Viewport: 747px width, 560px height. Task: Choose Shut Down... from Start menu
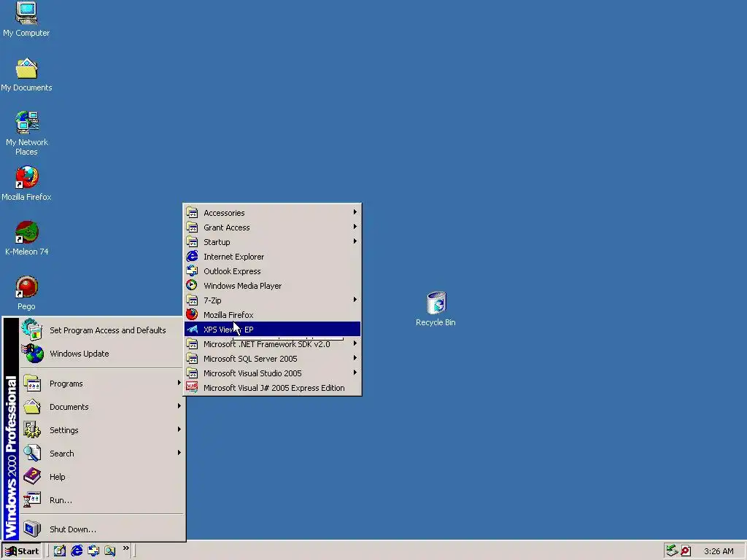[101, 529]
